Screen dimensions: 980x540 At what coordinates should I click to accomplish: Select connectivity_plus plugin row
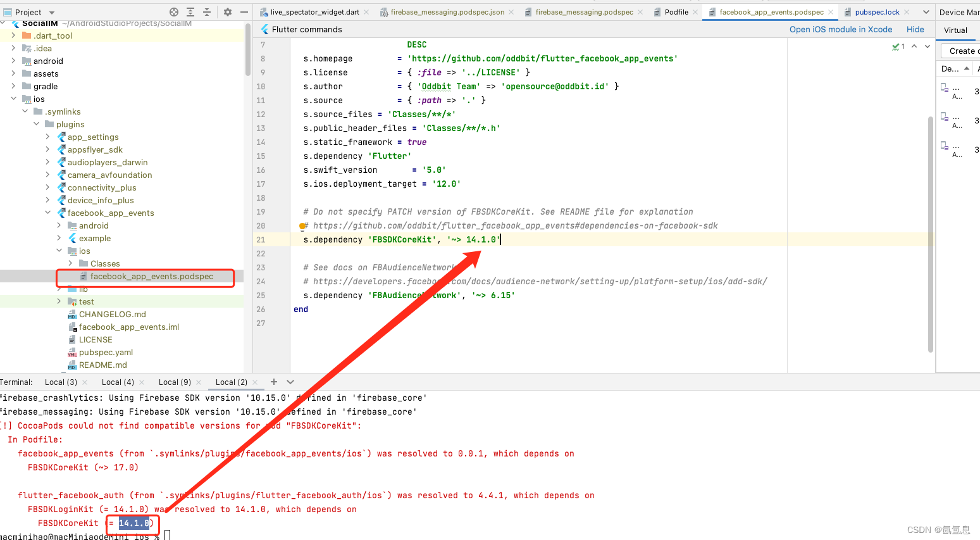[x=102, y=188]
